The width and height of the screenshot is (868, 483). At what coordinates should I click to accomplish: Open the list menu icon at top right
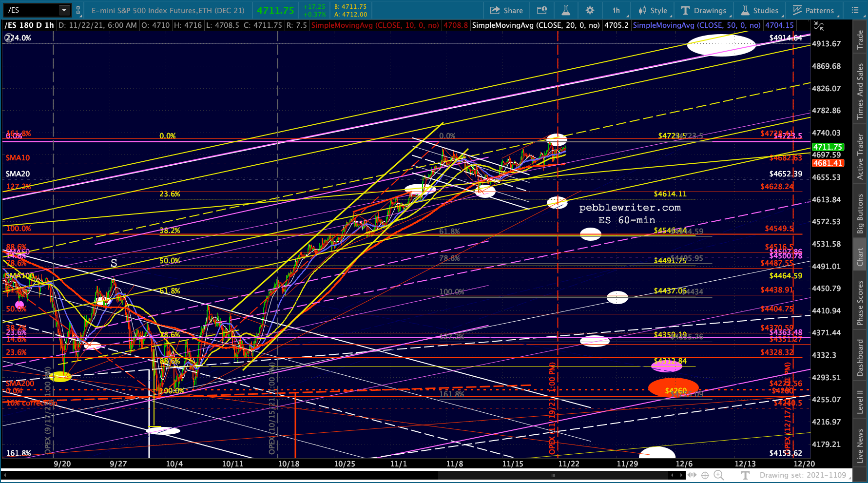click(x=855, y=10)
